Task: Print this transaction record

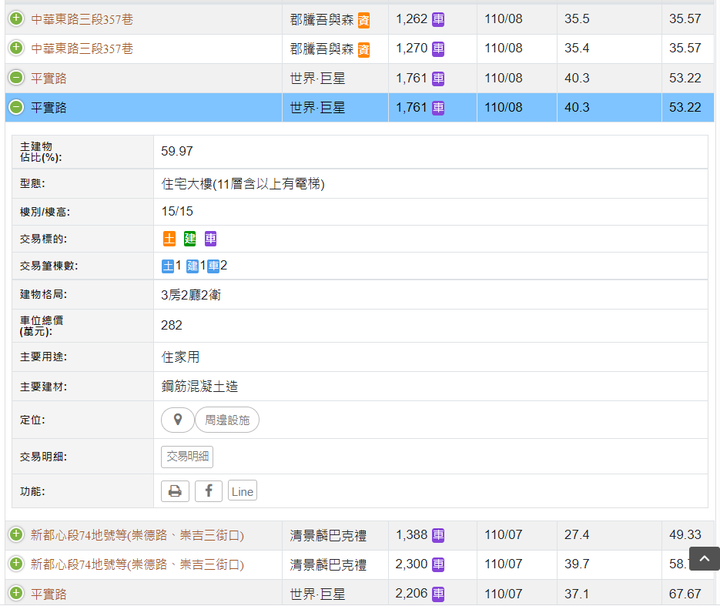Action: coord(175,491)
